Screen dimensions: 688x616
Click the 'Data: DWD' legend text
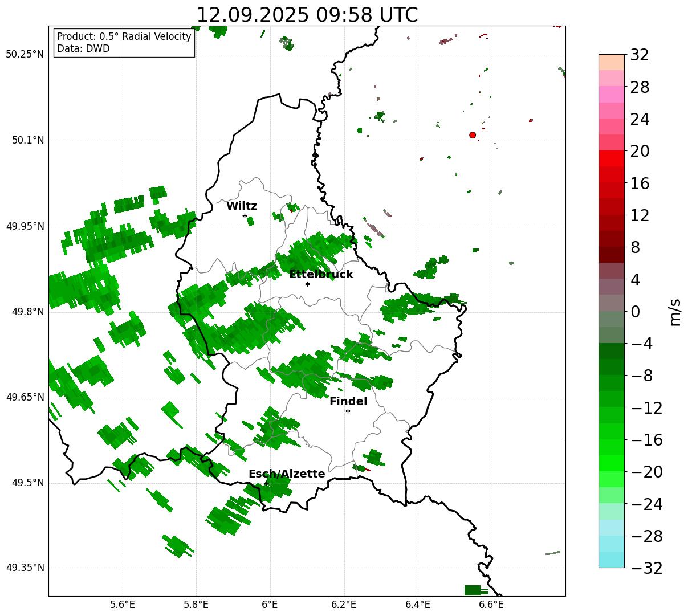coord(83,48)
